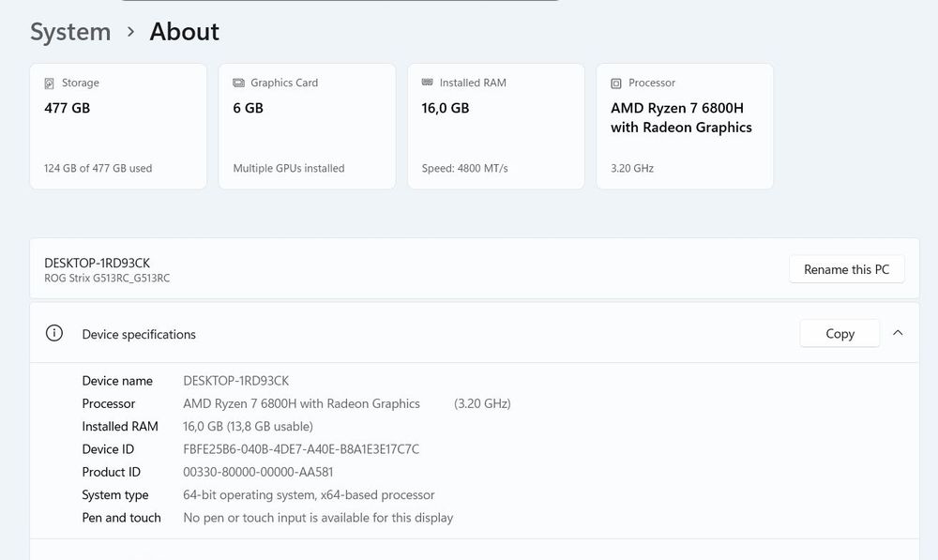Open the 6 GB Graphics Card tile
Screen dimensions: 938x560
[307, 127]
